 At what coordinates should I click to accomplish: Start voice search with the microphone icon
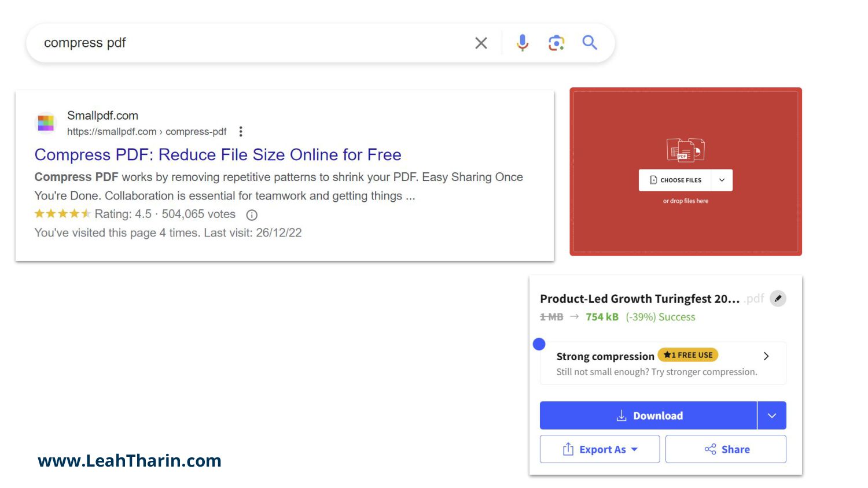pyautogui.click(x=523, y=43)
